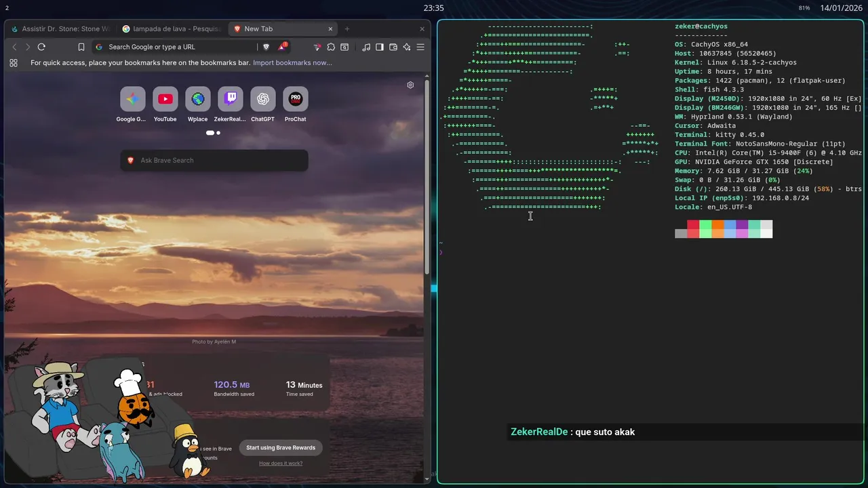The width and height of the screenshot is (868, 488).
Task: Click the colorful extension icon beside the puzzle piece
Action: [317, 47]
